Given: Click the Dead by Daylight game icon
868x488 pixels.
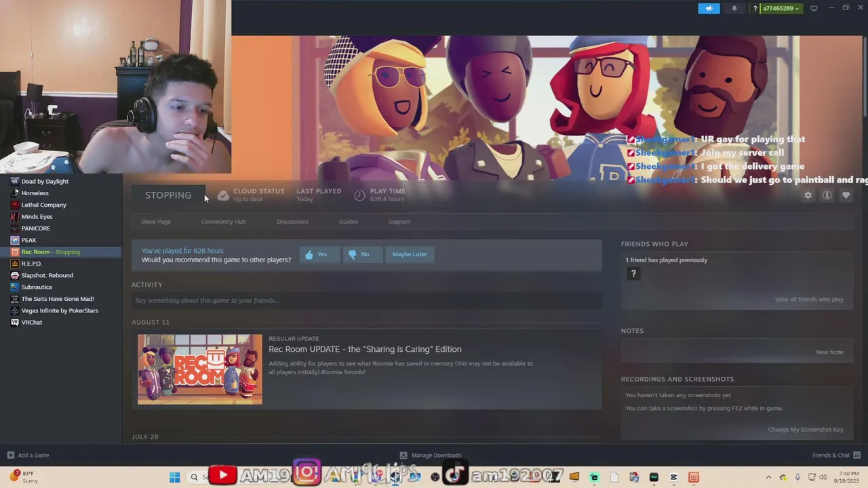Looking at the screenshot, I should (15, 181).
